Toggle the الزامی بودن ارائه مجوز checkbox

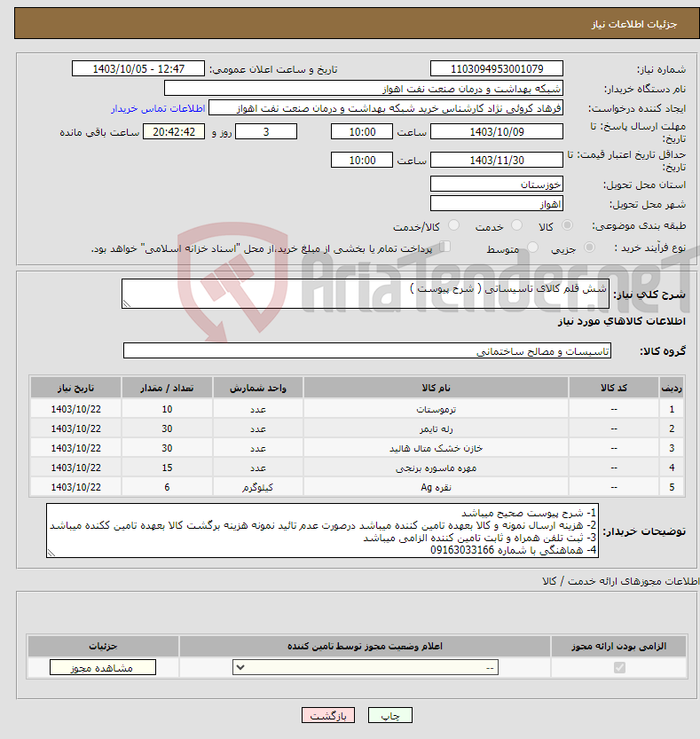619,667
